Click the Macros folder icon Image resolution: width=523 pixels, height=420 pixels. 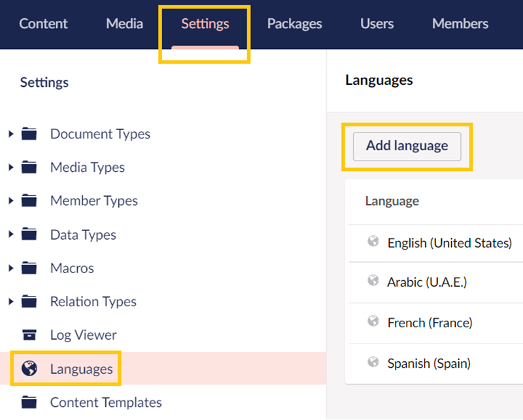29,268
